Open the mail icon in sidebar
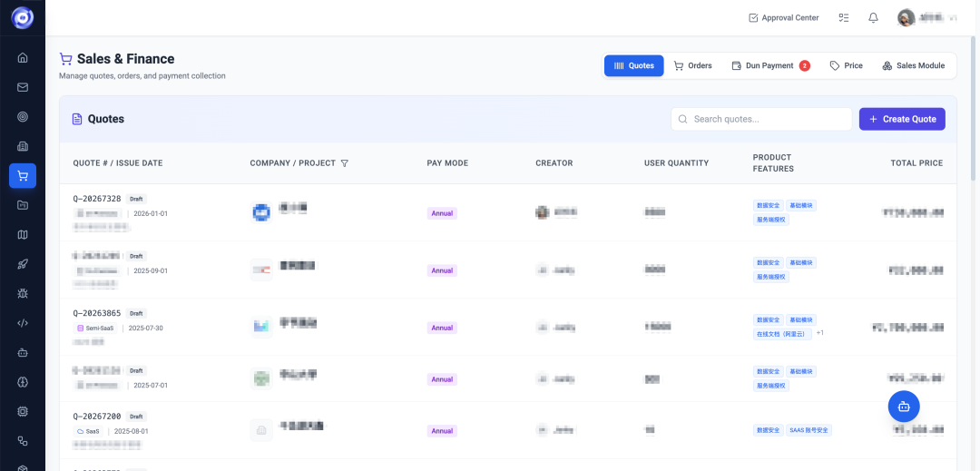Viewport: 980px width, 471px height. click(23, 87)
